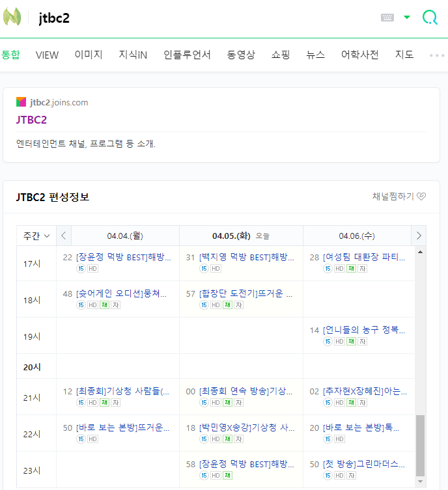448x490 pixels.
Task: Open the 지식iN tab
Action: (x=133, y=55)
